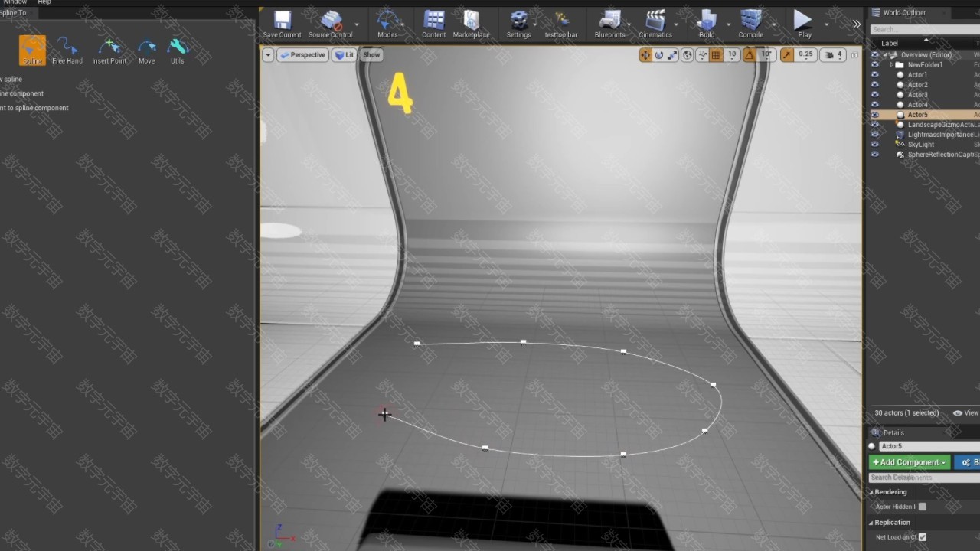
Task: Open the Utils tool
Action: click(x=178, y=50)
